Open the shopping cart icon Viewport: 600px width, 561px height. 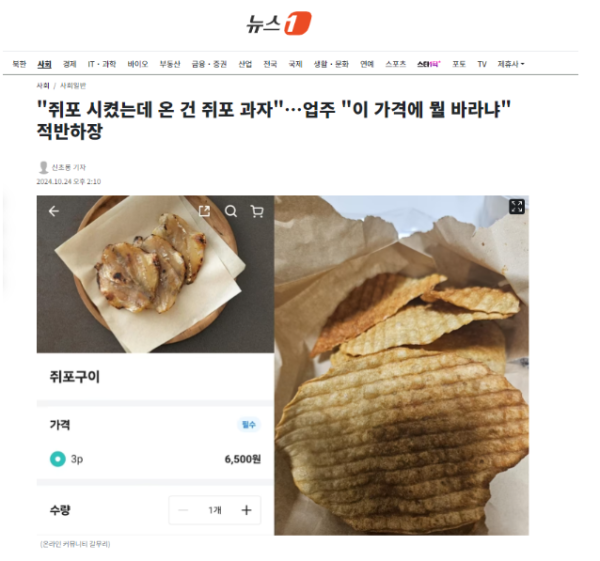[x=257, y=211]
